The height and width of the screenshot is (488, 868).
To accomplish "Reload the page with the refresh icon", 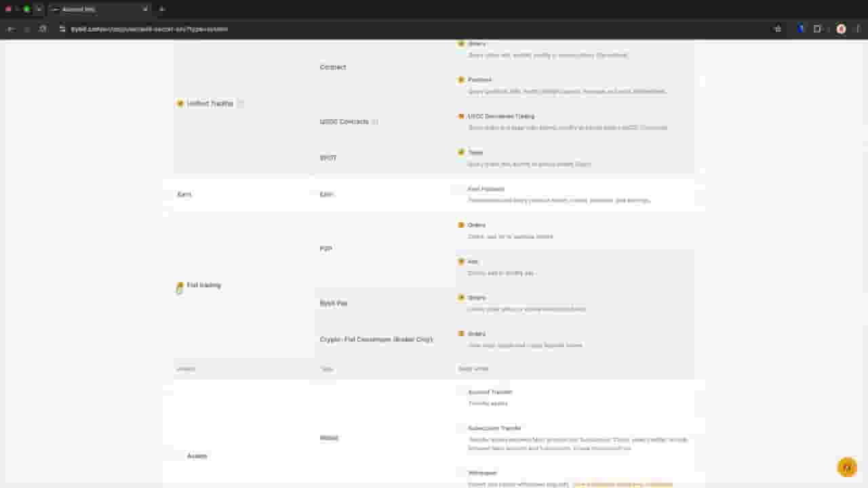I will coord(43,29).
